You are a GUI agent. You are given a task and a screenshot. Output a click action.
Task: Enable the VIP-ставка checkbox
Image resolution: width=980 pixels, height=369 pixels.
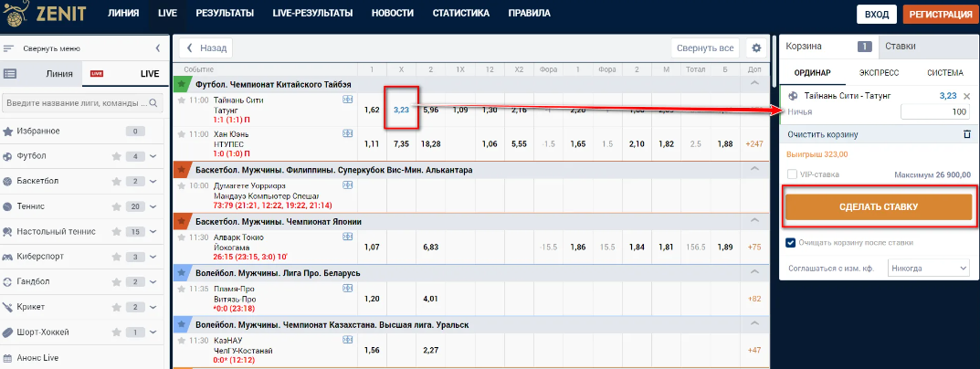tap(792, 174)
